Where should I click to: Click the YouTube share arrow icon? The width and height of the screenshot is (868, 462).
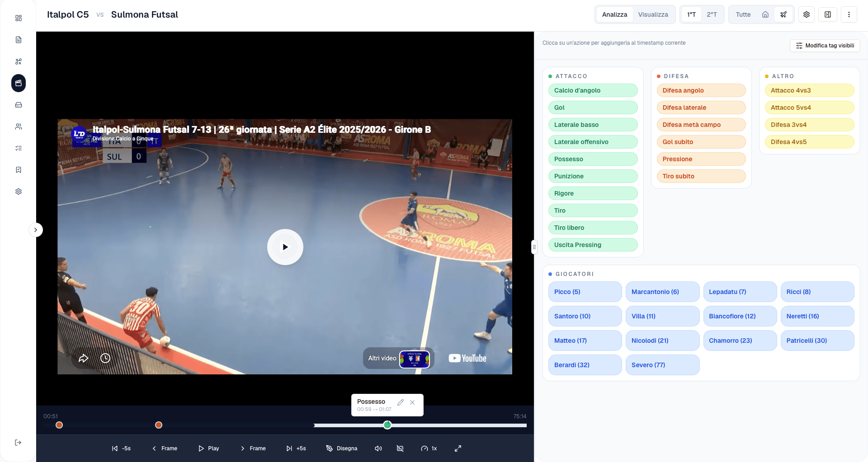84,358
